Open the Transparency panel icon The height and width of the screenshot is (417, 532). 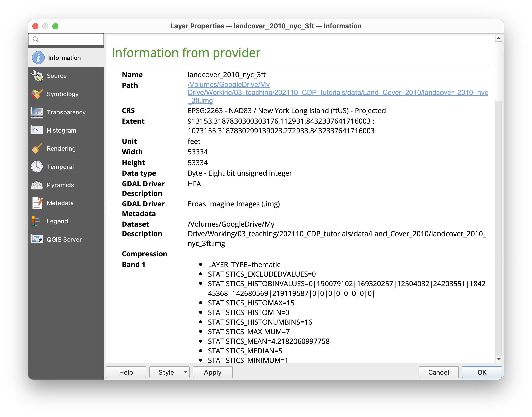click(37, 112)
